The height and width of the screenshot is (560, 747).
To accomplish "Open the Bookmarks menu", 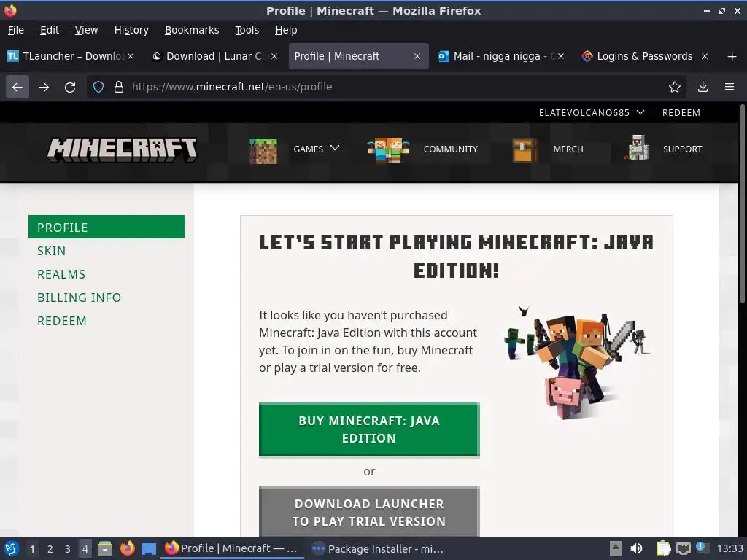I will (x=192, y=30).
